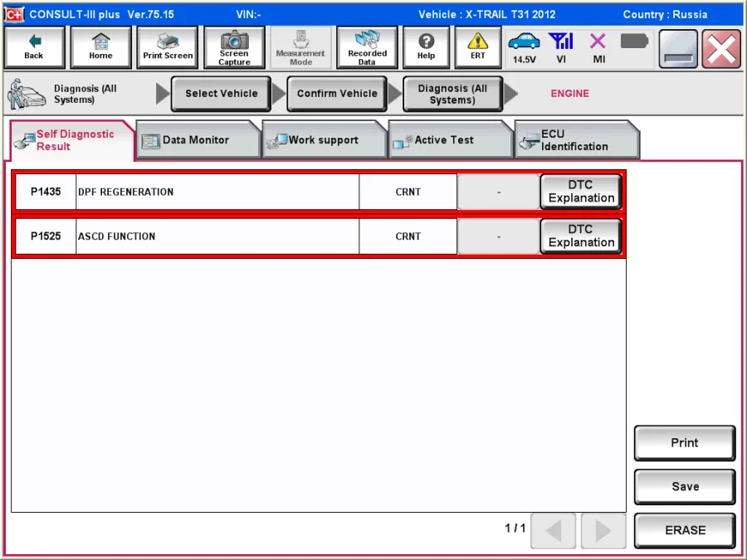This screenshot has height=560, width=747.
Task: Return to the Diagnosis (All Systems) step
Action: pos(452,93)
